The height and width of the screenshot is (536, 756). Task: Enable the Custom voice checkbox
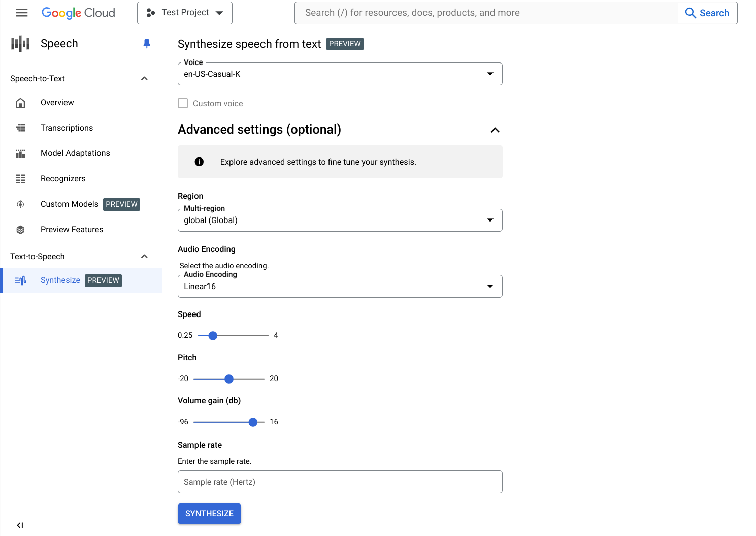[183, 103]
